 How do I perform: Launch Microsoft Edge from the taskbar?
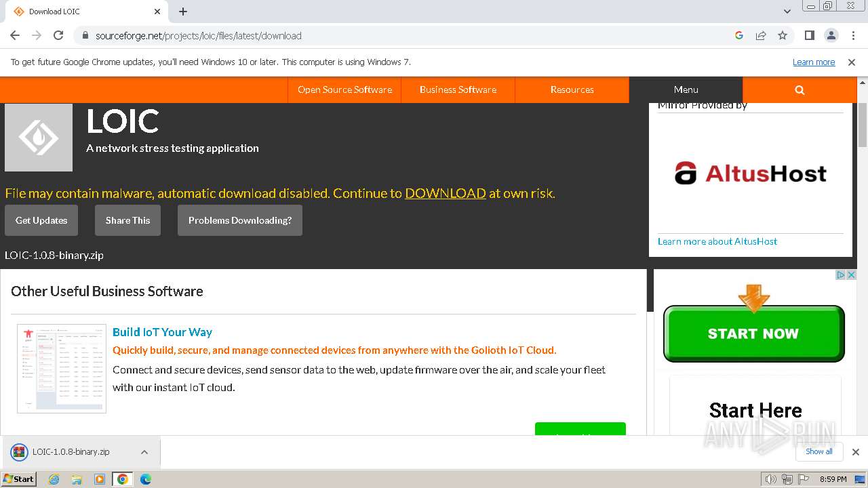[x=146, y=479]
